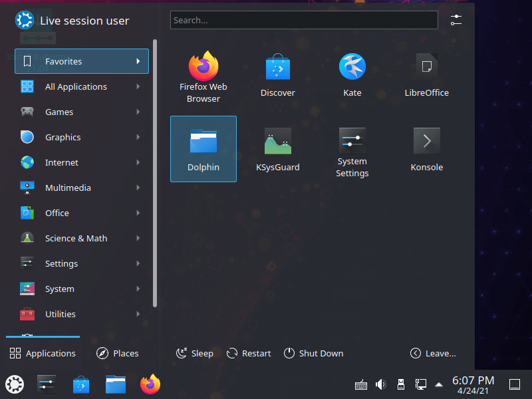
Task: Focus the Search... input field
Action: pyautogui.click(x=304, y=20)
